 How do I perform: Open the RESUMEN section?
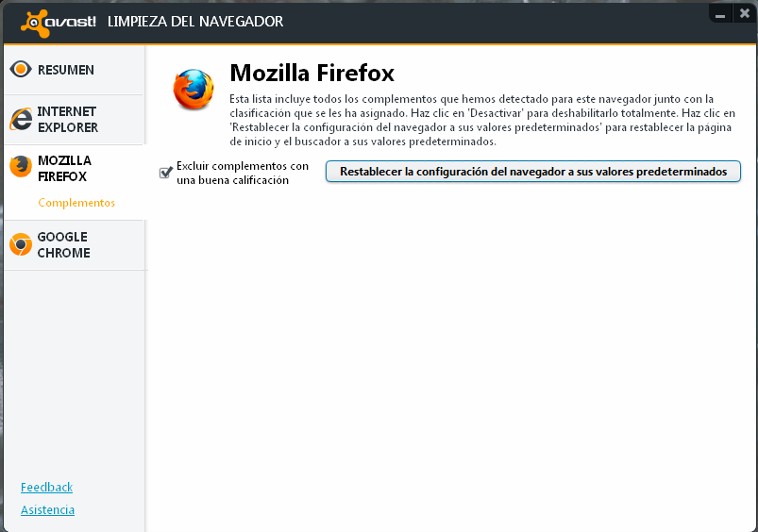[74, 70]
